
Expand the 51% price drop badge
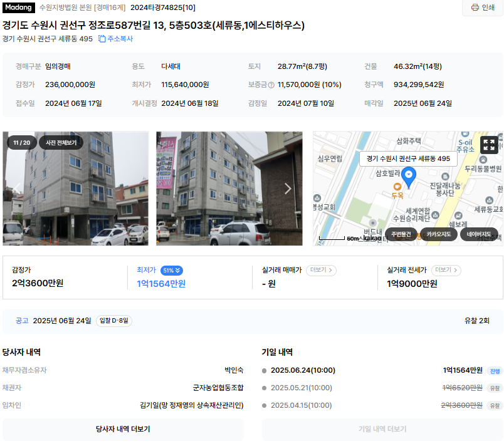pos(172,271)
